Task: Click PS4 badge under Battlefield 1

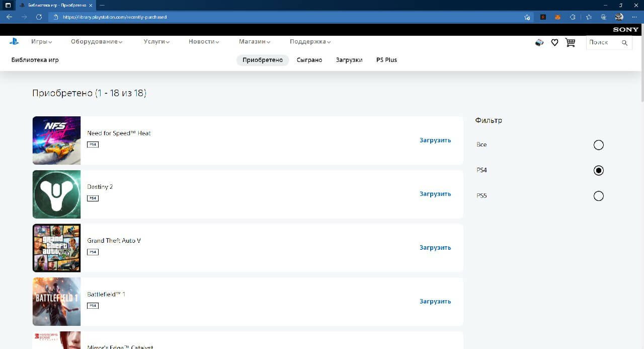Action: pos(93,306)
